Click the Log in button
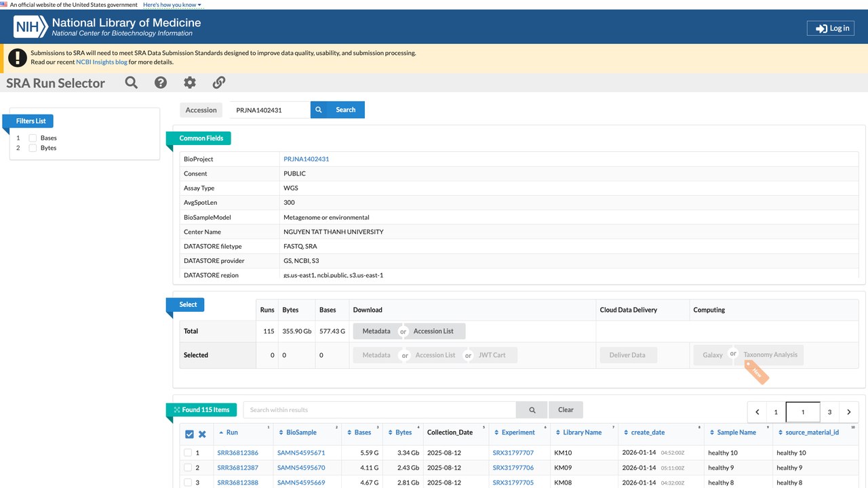The width and height of the screenshot is (868, 488). pos(831,28)
